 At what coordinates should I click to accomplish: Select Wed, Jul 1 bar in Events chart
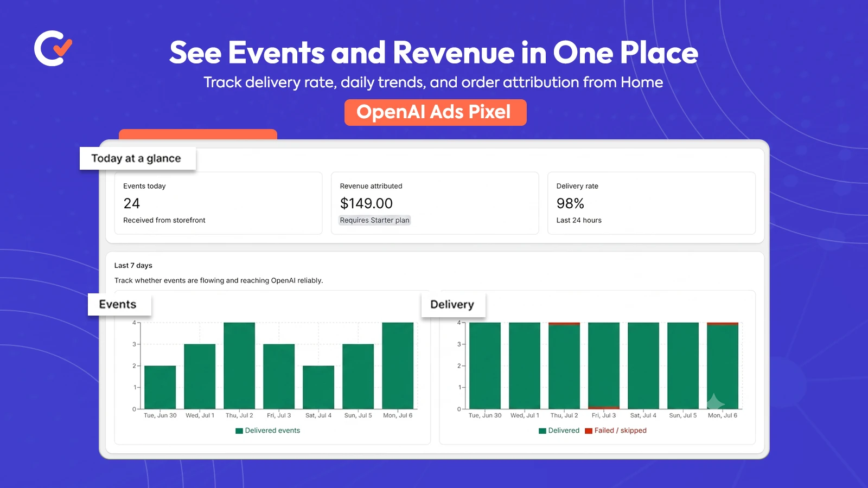[200, 376]
